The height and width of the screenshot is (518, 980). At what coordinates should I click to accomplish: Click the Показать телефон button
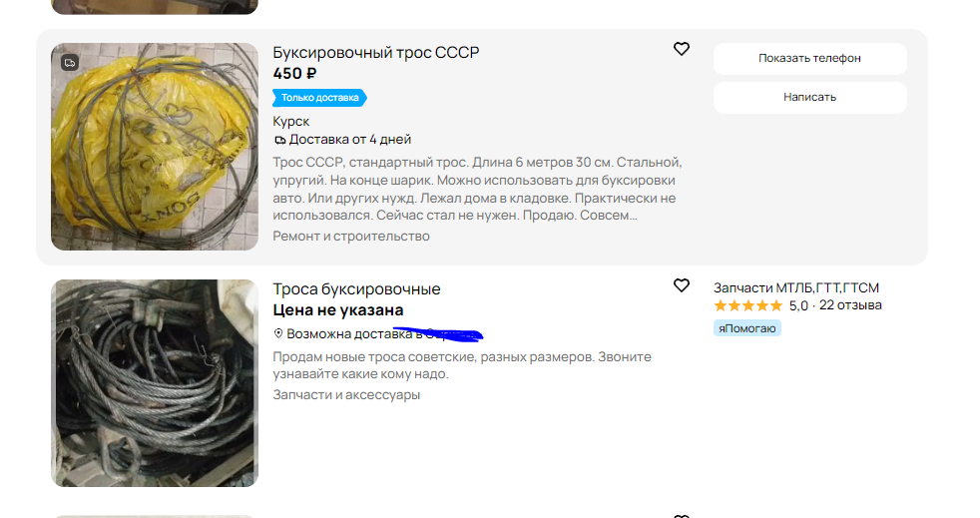[810, 58]
